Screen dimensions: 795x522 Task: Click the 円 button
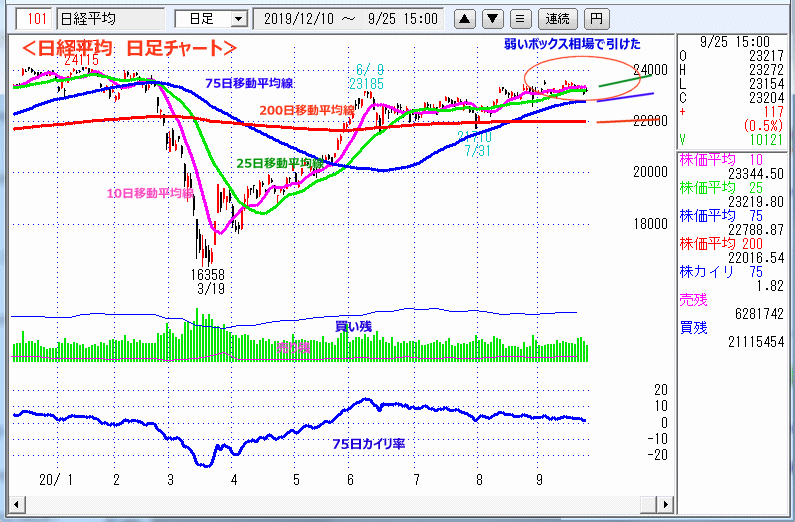pos(596,19)
